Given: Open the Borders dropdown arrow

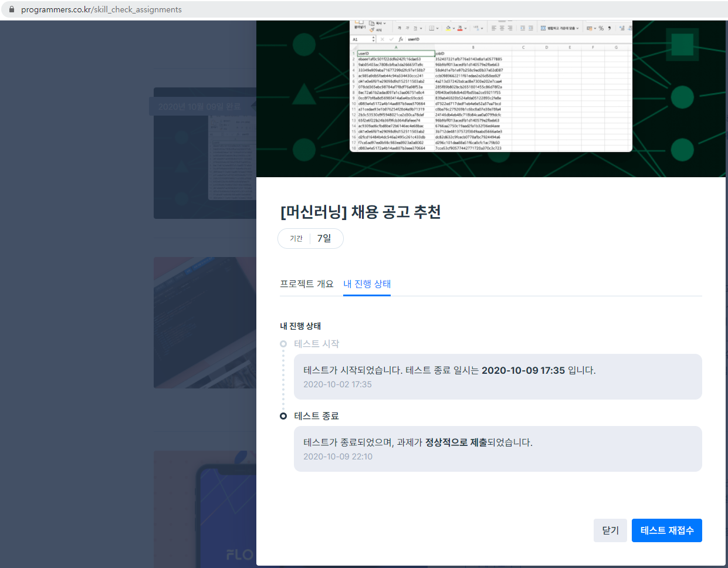Looking at the screenshot, I should 438,28.
